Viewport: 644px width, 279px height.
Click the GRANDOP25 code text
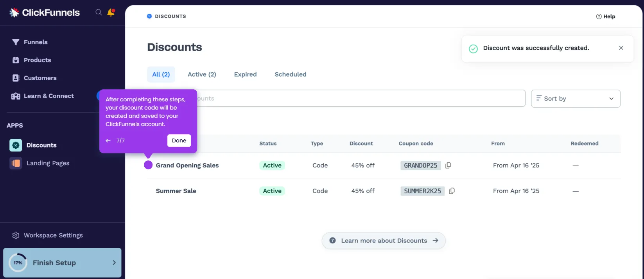coord(421,166)
